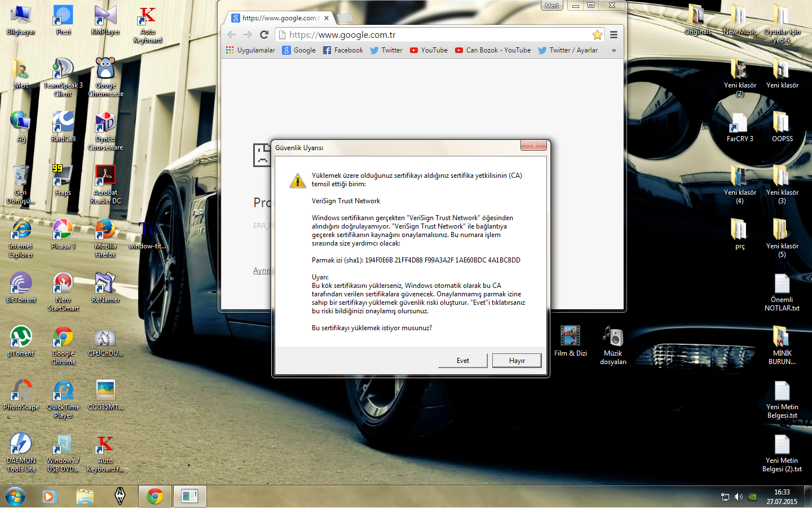Select Picasa 3 desktop shortcut
This screenshot has width=812, height=508.
pyautogui.click(x=63, y=234)
